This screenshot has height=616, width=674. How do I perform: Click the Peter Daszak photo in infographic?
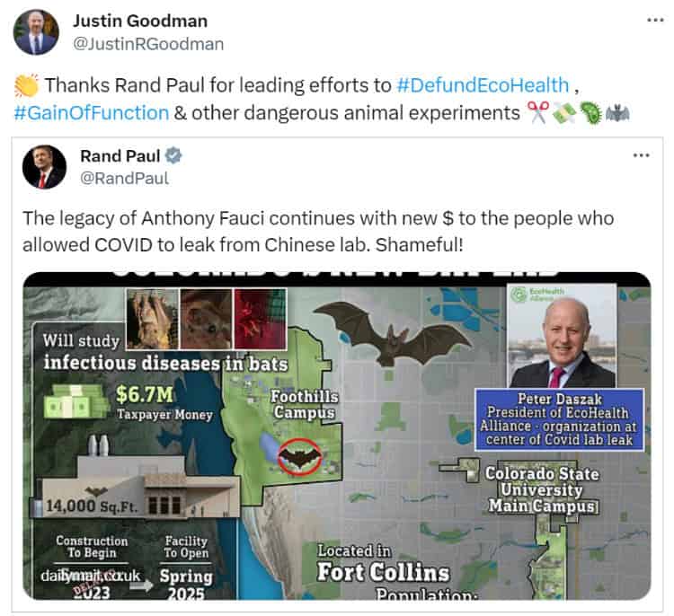(563, 336)
